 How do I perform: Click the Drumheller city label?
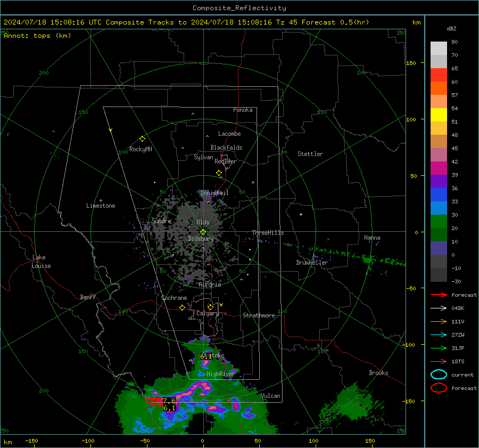tap(312, 263)
